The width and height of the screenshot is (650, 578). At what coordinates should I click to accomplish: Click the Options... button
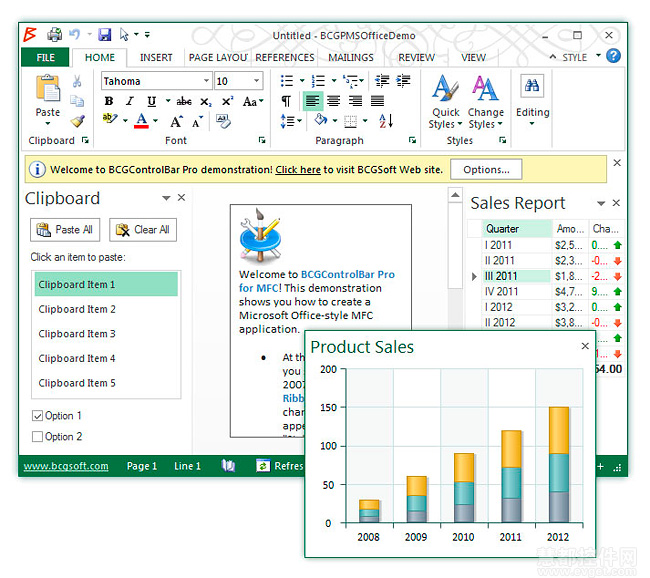[x=486, y=170]
